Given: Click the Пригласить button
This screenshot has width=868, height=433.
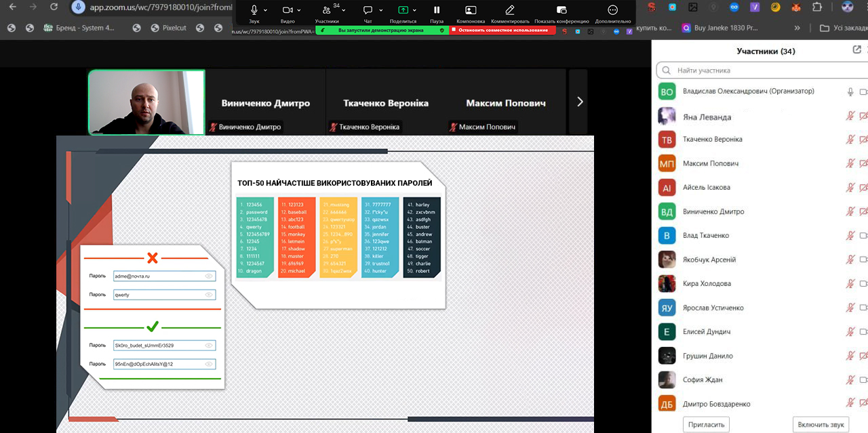Looking at the screenshot, I should coord(706,424).
